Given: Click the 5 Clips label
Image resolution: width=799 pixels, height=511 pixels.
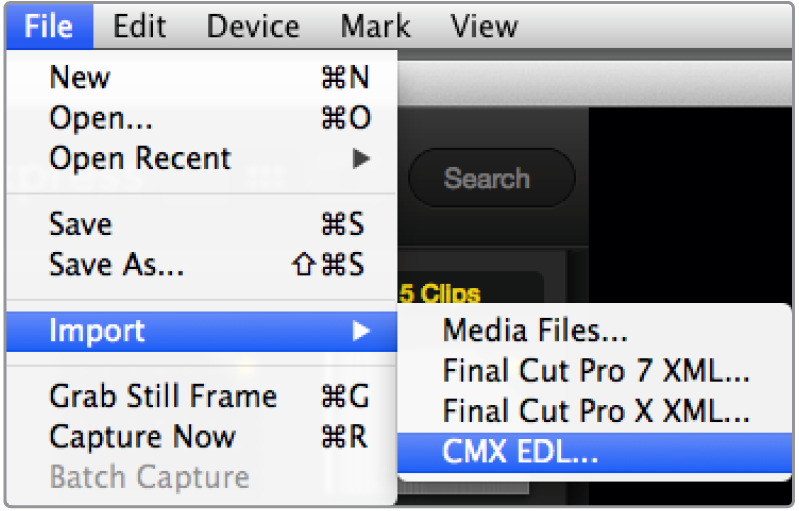Looking at the screenshot, I should tap(440, 294).
